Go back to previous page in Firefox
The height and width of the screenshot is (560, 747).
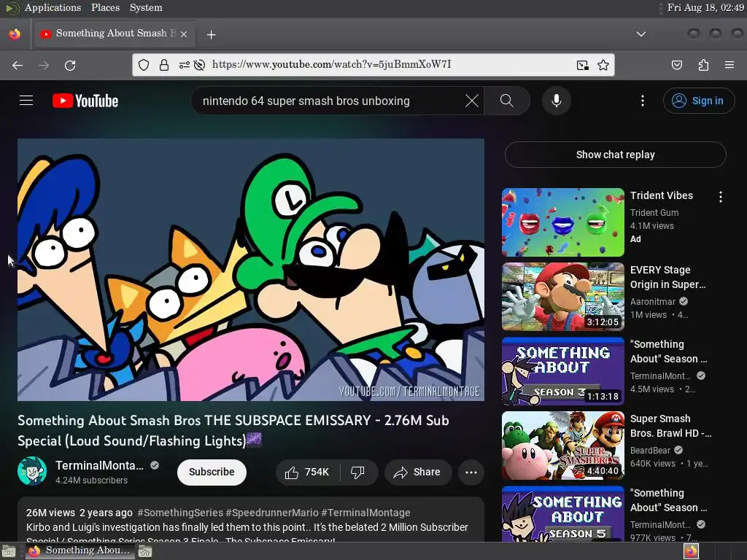tap(18, 65)
